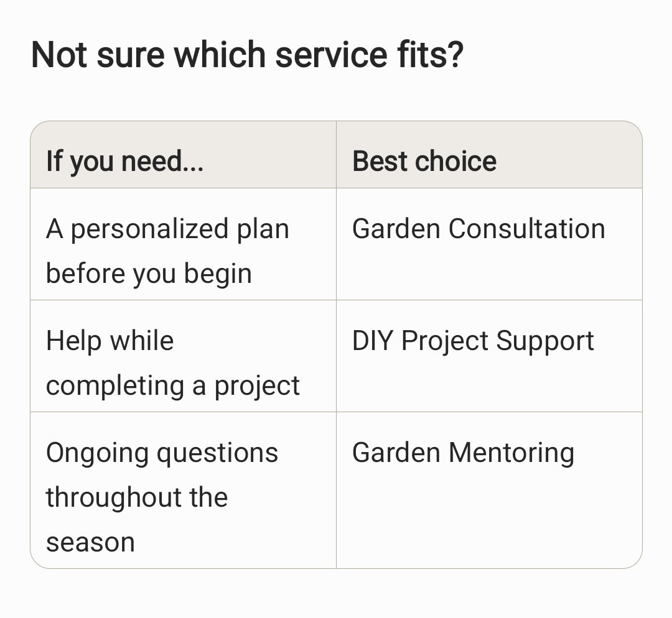
Task: Click the "A personalized plan before you begin" cell
Action: point(183,244)
